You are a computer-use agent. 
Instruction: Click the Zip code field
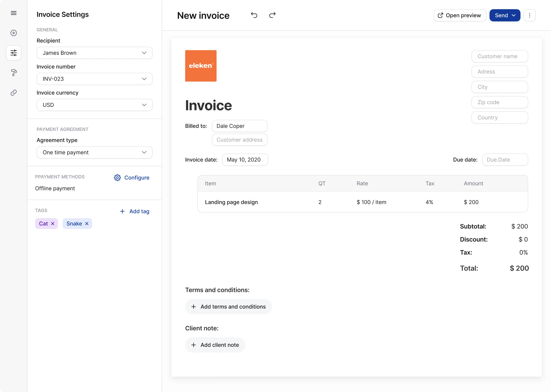coord(500,102)
